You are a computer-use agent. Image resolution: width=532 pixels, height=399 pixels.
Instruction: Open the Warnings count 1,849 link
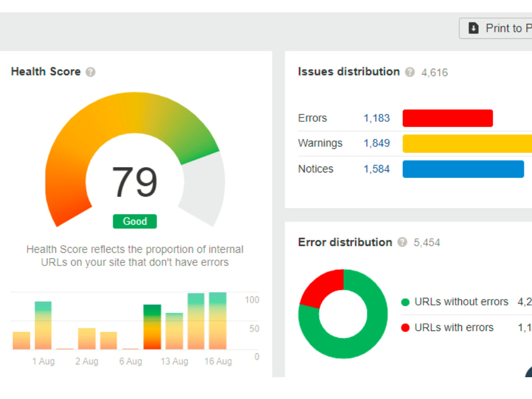coord(377,143)
